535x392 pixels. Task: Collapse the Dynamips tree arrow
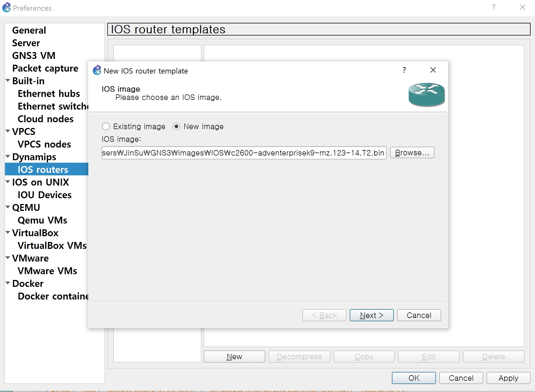coord(8,157)
